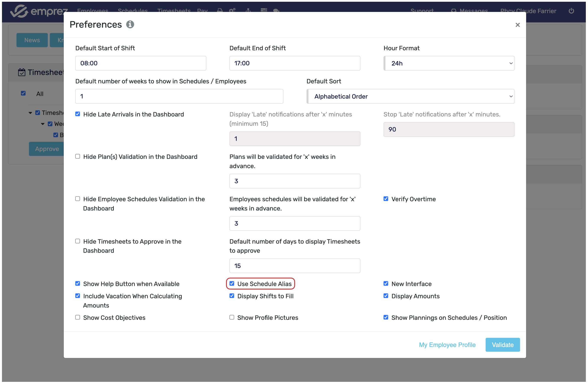Screen dimensions: 588x384
Task: Click the Preferences info icon
Action: tap(130, 24)
